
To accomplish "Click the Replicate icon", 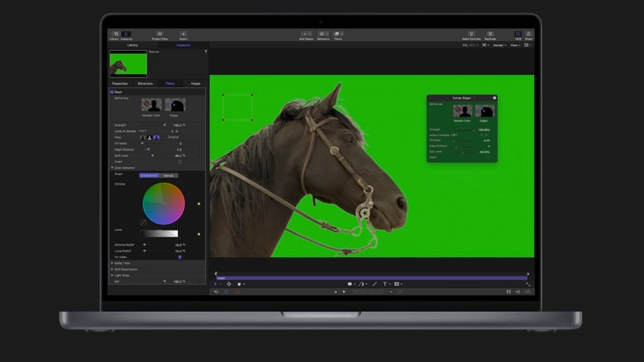I will click(490, 34).
